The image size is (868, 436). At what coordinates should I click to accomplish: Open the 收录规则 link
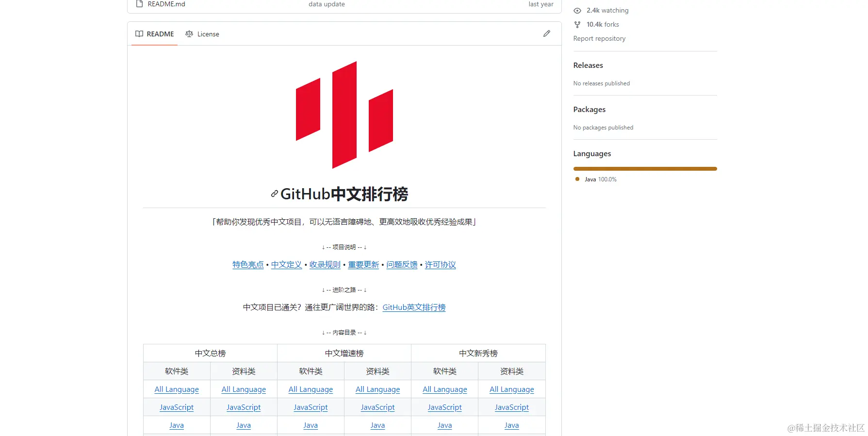(325, 265)
